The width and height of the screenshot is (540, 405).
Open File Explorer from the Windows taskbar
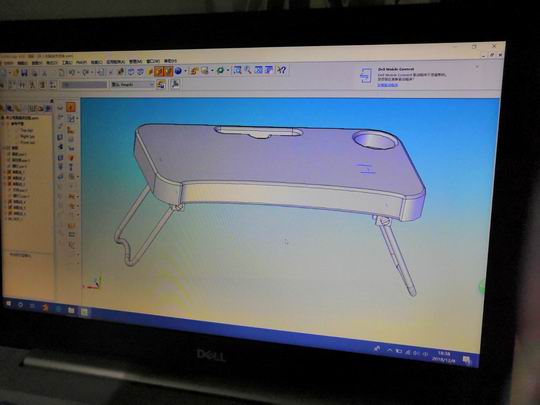71,310
